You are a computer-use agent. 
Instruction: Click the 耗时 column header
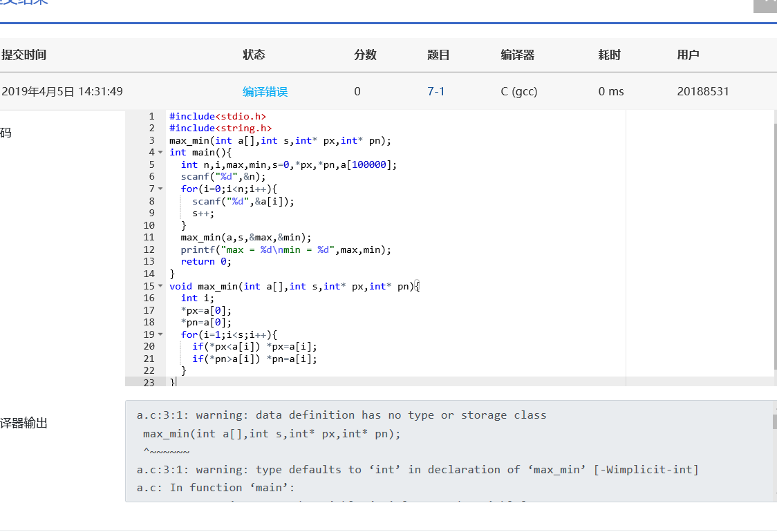click(x=610, y=55)
